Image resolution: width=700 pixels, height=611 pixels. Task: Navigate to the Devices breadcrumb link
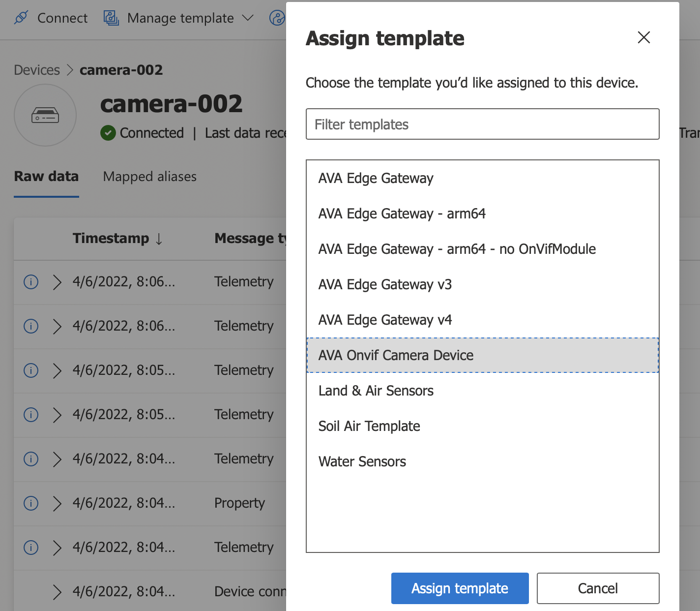(x=37, y=70)
